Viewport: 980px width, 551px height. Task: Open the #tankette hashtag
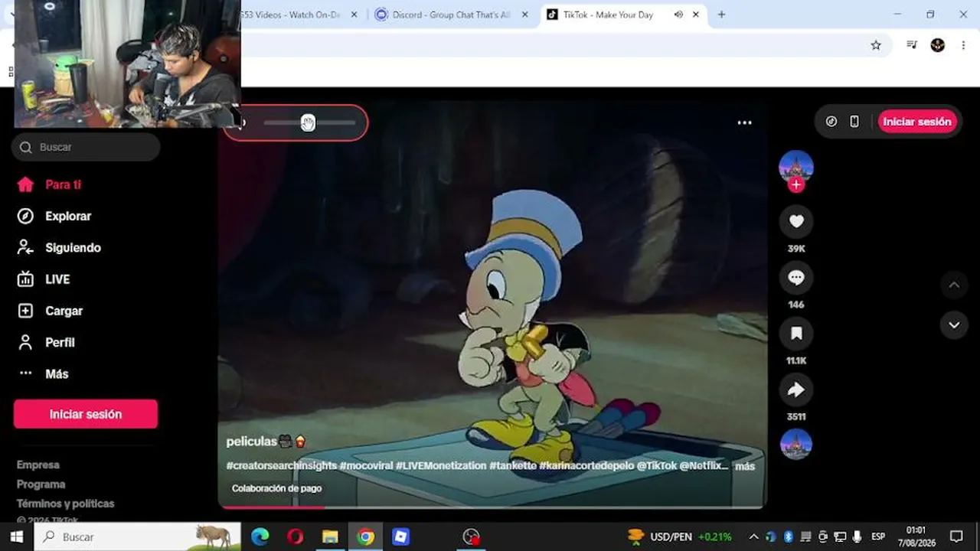pyautogui.click(x=513, y=465)
